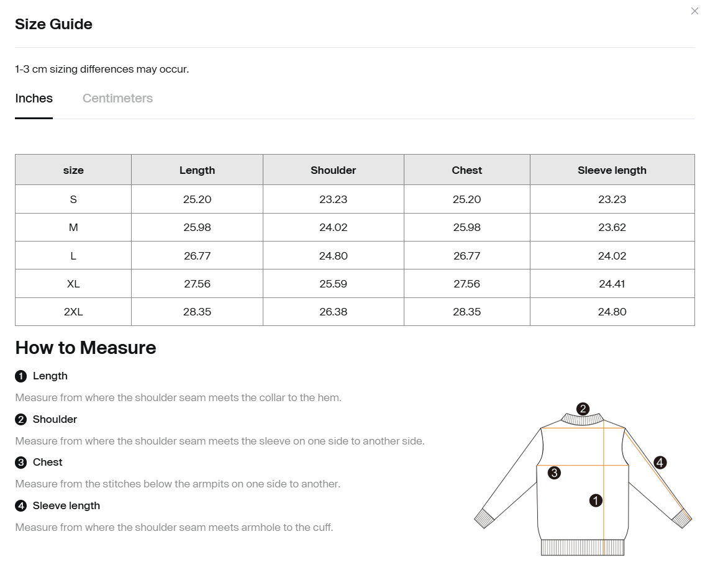Click the numbered Shoulder measurement icon
This screenshot has height=588, width=705.
[x=20, y=419]
